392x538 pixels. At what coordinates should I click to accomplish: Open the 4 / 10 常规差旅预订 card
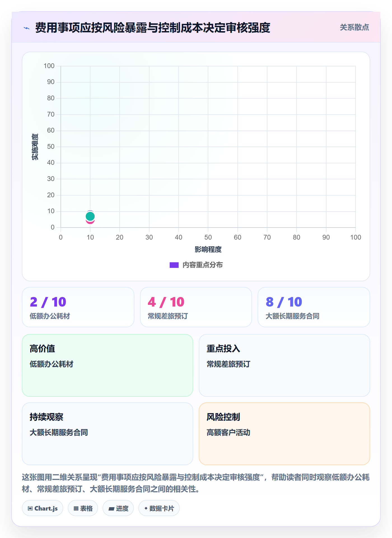coord(196,307)
